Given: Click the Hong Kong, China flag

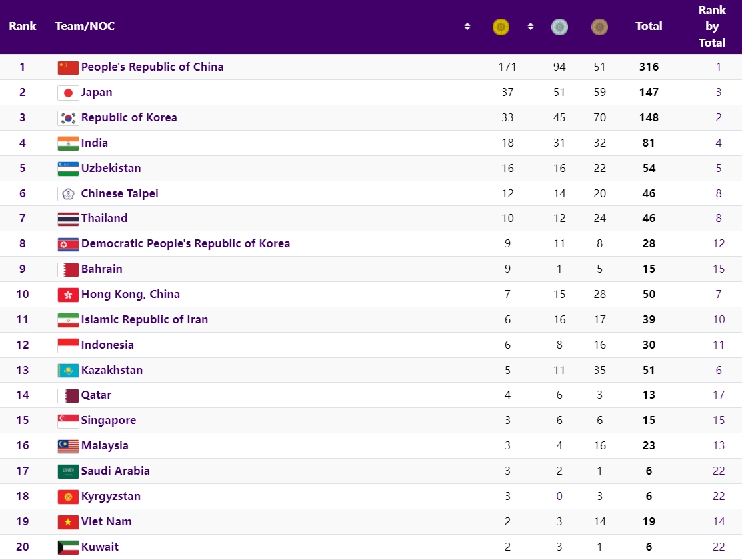Looking at the screenshot, I should 68,295.
